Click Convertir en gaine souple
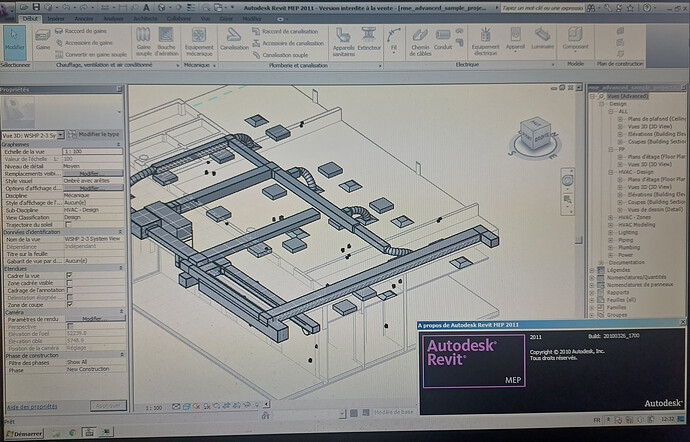Image resolution: width=690 pixels, height=442 pixels. pos(91,55)
